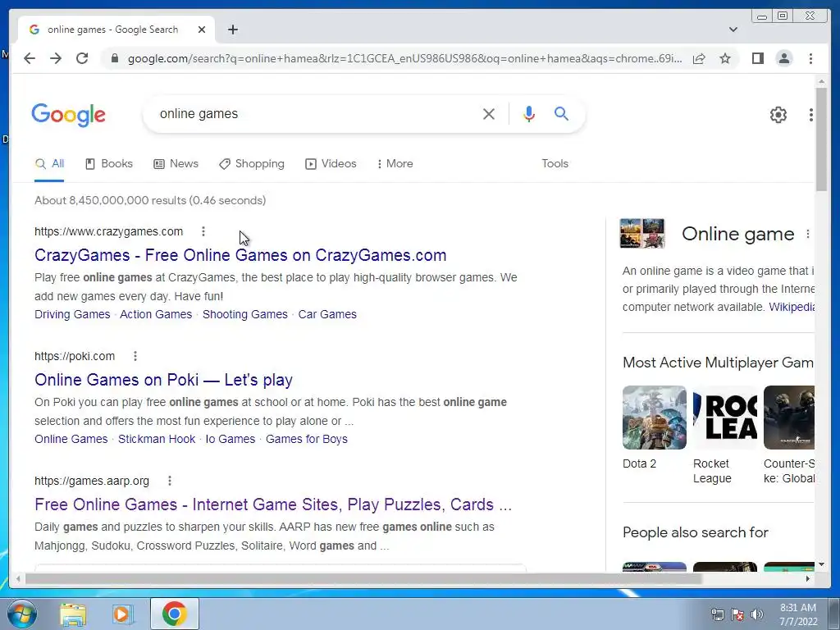Select the Counter-Strike game thumbnail

tap(788, 418)
